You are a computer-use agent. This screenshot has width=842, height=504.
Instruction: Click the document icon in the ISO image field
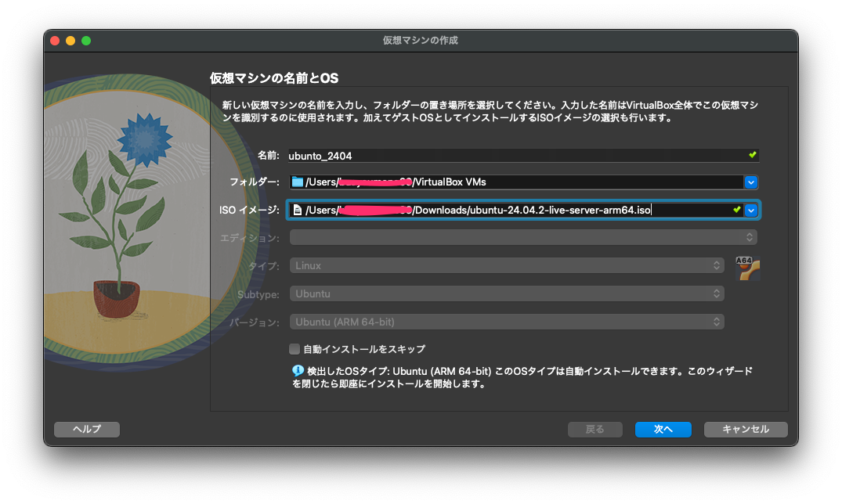click(x=297, y=210)
